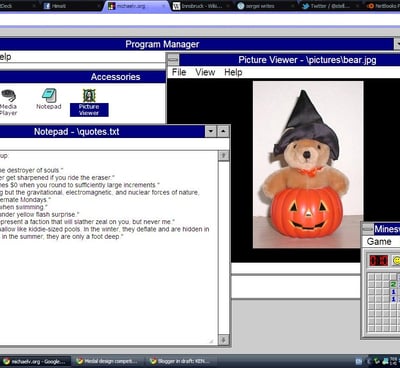Click the Notepad quotes.txt title bar
This screenshot has width=400, height=368.
coord(102,131)
